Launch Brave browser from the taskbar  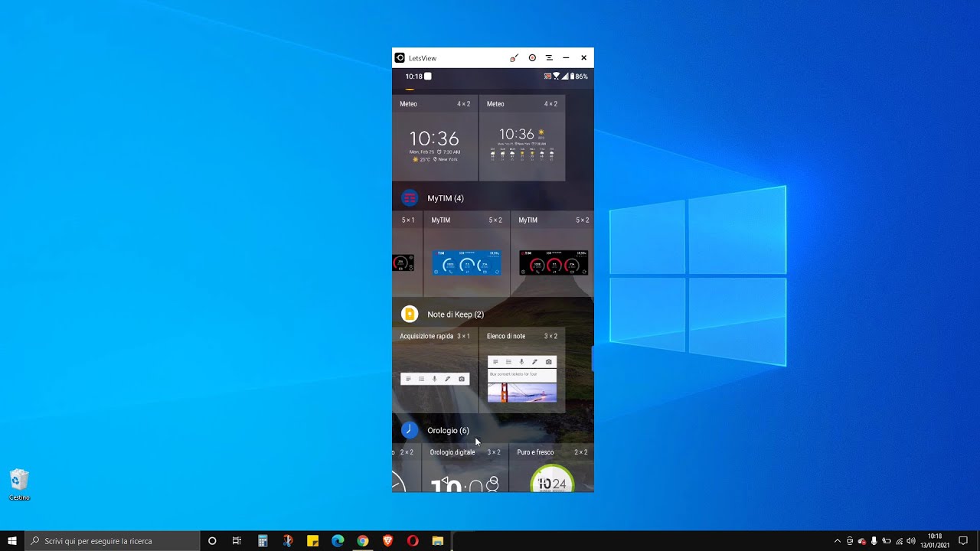388,541
